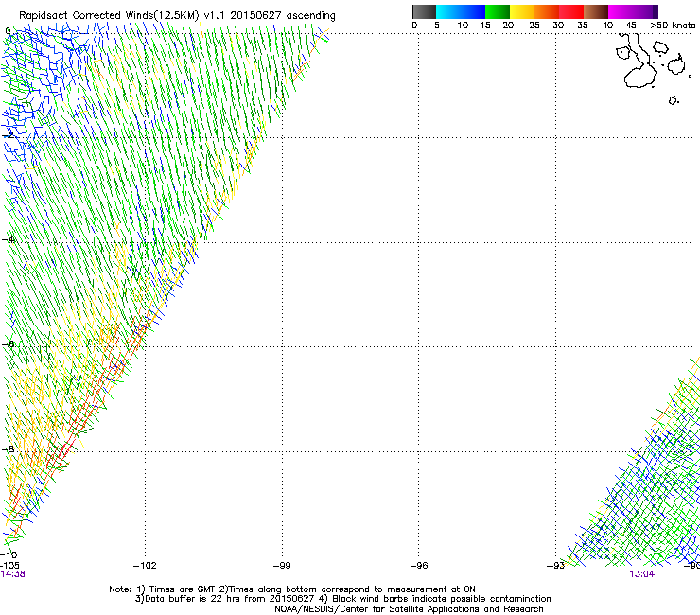Click the legend tick label '25'
The image size is (700, 615).
pyautogui.click(x=534, y=26)
